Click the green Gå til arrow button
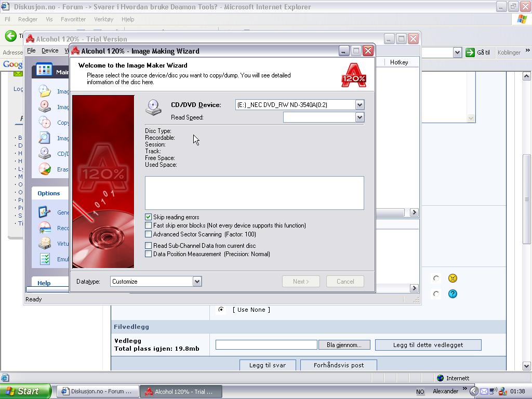The height and width of the screenshot is (399, 532). pos(470,52)
